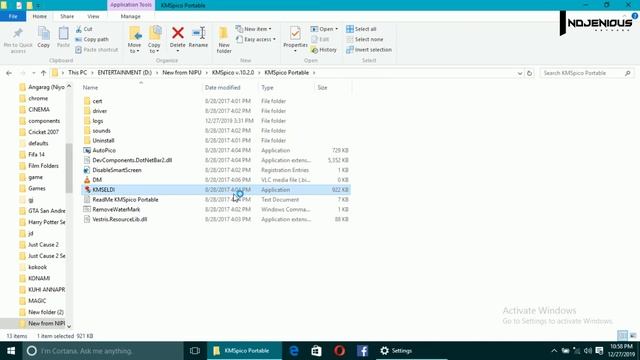The width and height of the screenshot is (640, 360).
Task: Switch to the Home ribbon tab
Action: point(40,16)
